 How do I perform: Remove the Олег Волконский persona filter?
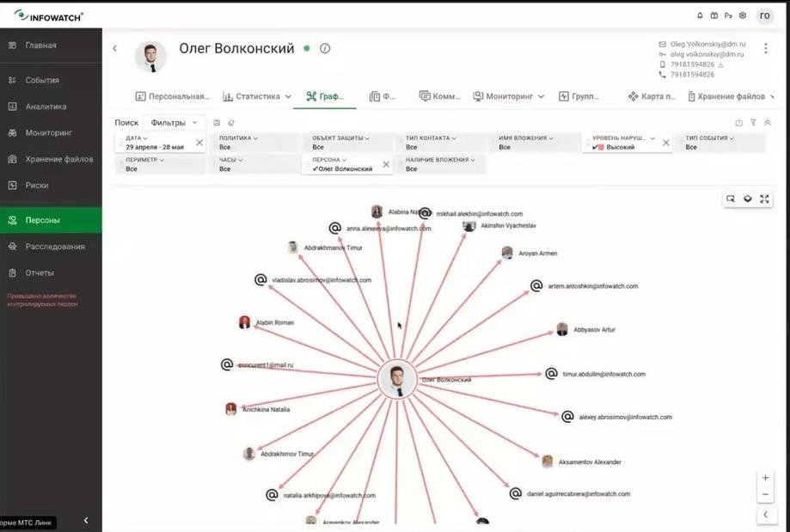pos(386,165)
